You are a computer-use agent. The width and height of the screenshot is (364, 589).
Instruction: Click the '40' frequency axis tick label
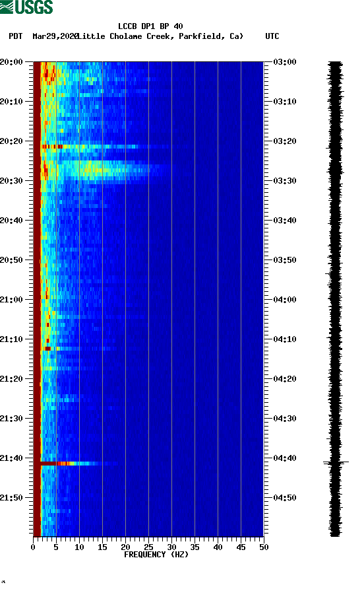[218, 547]
